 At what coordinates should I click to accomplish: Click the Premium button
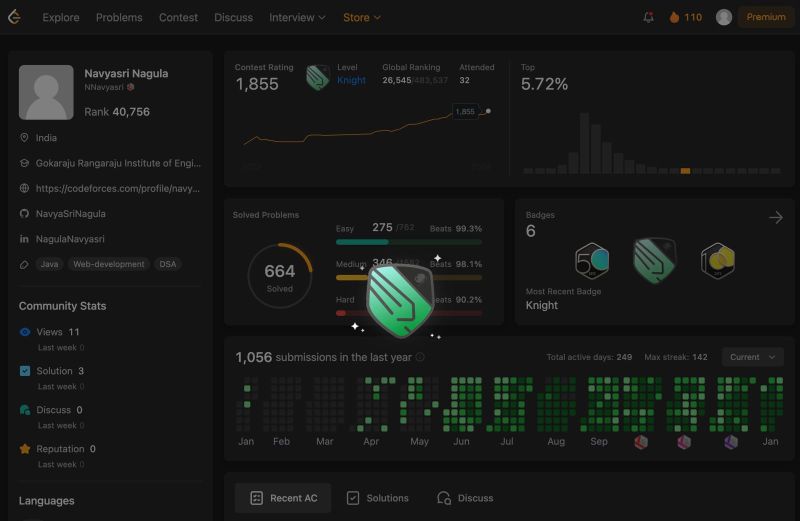coord(765,17)
